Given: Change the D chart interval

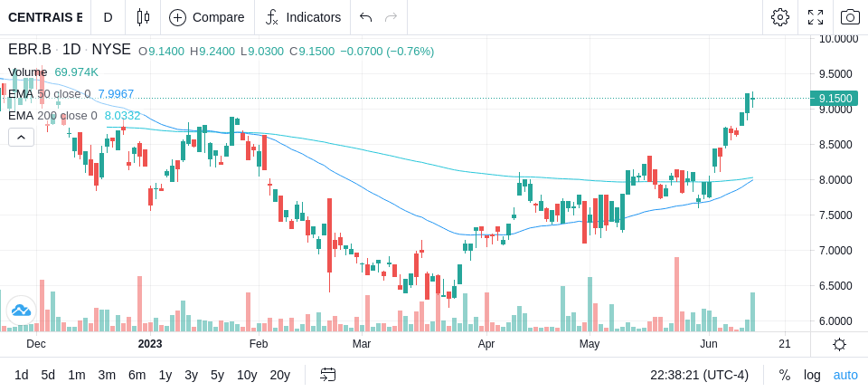Looking at the screenshot, I should (x=108, y=17).
